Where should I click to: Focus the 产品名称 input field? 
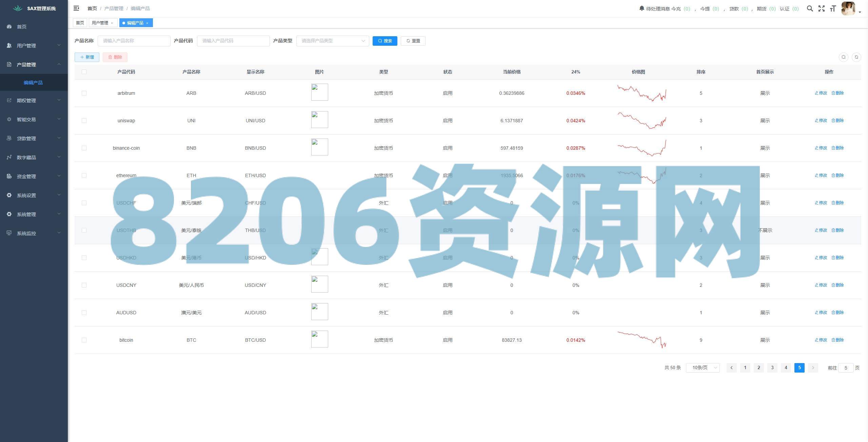pyautogui.click(x=134, y=41)
